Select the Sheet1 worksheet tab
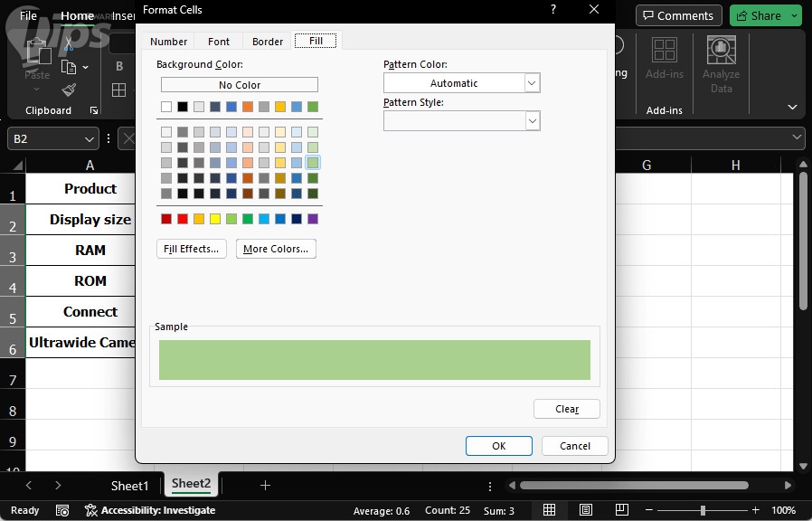The height and width of the screenshot is (521, 812). (x=129, y=486)
